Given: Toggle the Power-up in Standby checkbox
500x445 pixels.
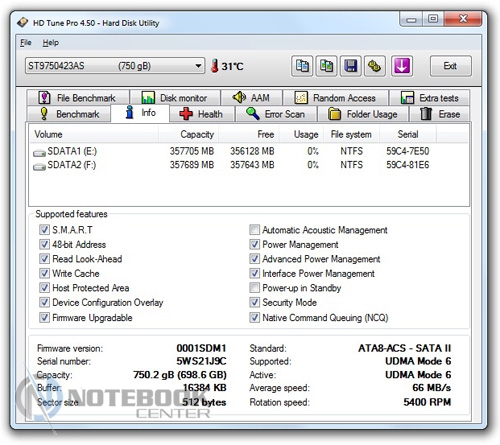Looking at the screenshot, I should coord(254,288).
